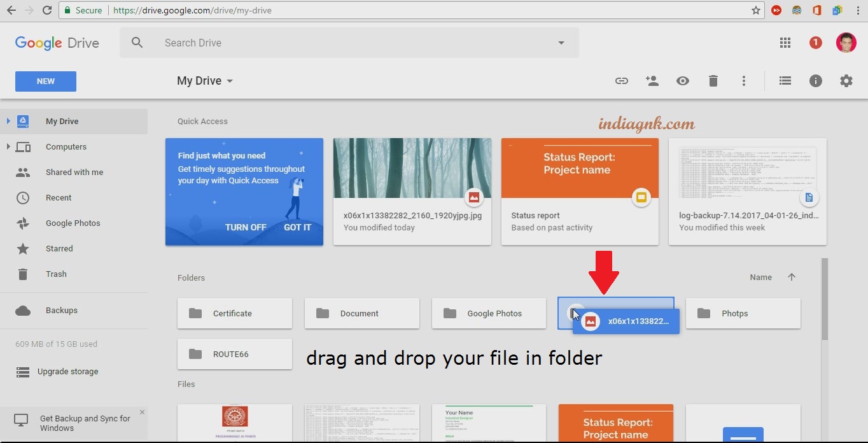Expand the Computers tree in sidebar
Screen dimensions: 868x443
tap(8, 147)
